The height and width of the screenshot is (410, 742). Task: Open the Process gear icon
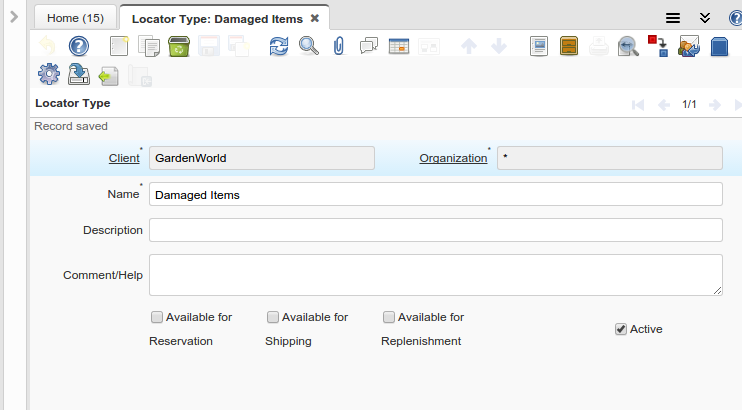point(48,75)
